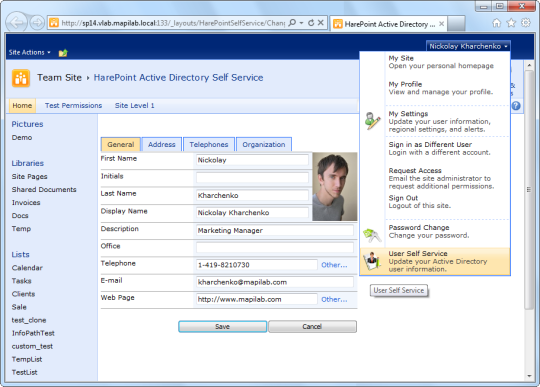The width and height of the screenshot is (540, 387).
Task: Refresh the page using address bar icon
Action: click(x=311, y=23)
